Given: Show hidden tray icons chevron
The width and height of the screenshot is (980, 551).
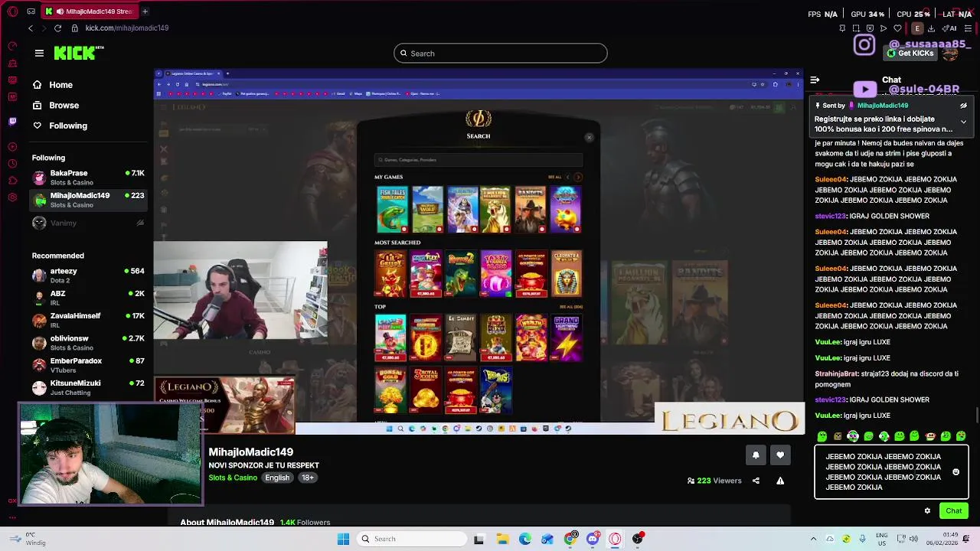Looking at the screenshot, I should tap(814, 539).
